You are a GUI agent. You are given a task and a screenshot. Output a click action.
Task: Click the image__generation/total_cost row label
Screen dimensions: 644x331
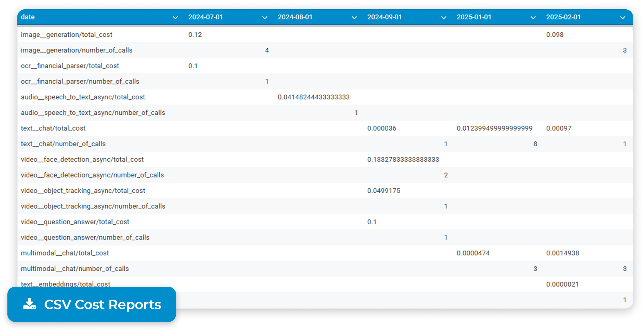[67, 34]
